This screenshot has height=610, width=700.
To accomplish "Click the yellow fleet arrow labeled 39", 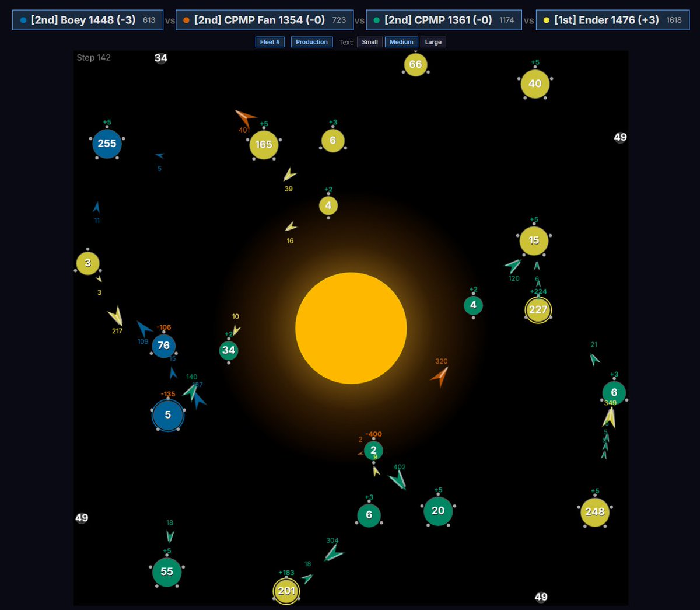I will point(289,175).
